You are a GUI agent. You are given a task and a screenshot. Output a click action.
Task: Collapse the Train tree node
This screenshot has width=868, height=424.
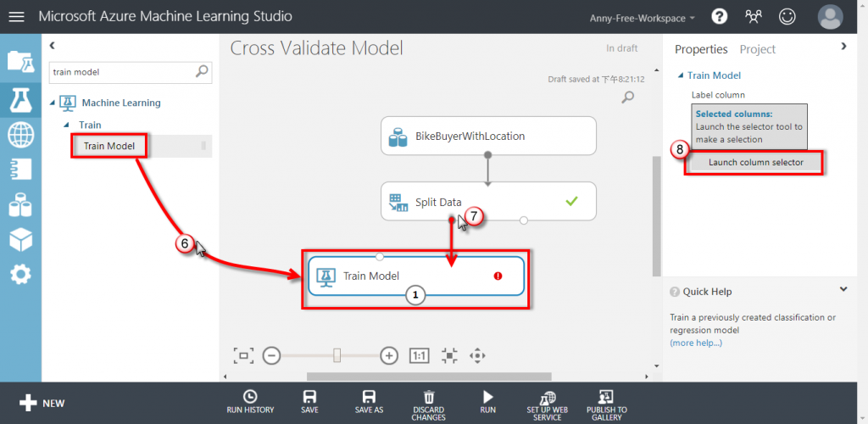(x=66, y=126)
